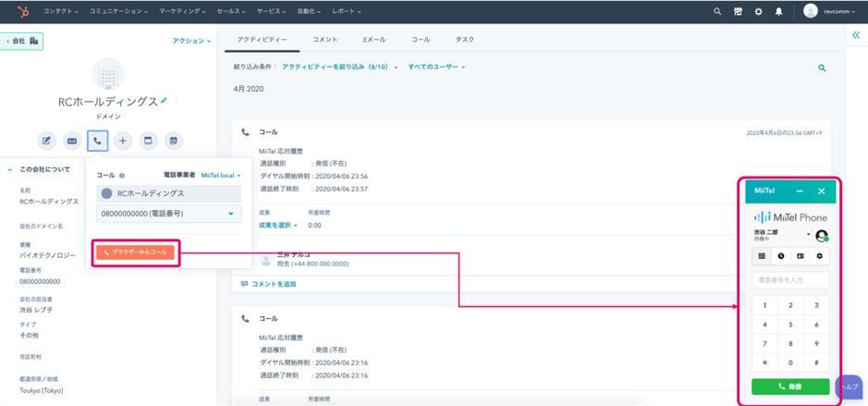Open the 成果を選択 outcome dropdown
This screenshot has height=406, width=868.
click(x=278, y=226)
